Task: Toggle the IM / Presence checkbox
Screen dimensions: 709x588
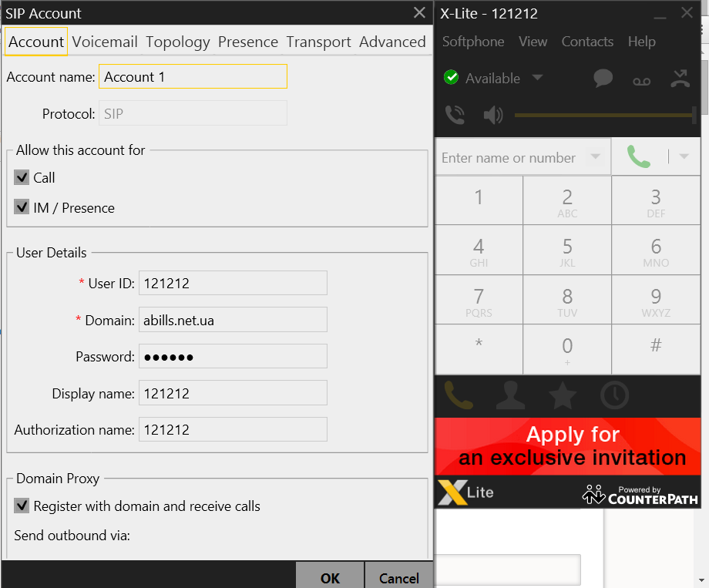Action: 22,208
